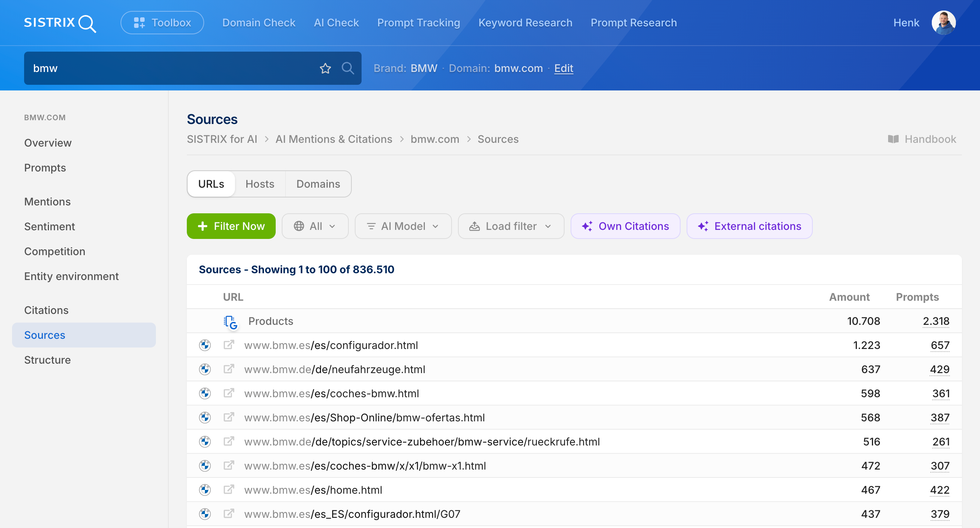
Task: Open rueckrufe.html via external link icon
Action: point(229,441)
